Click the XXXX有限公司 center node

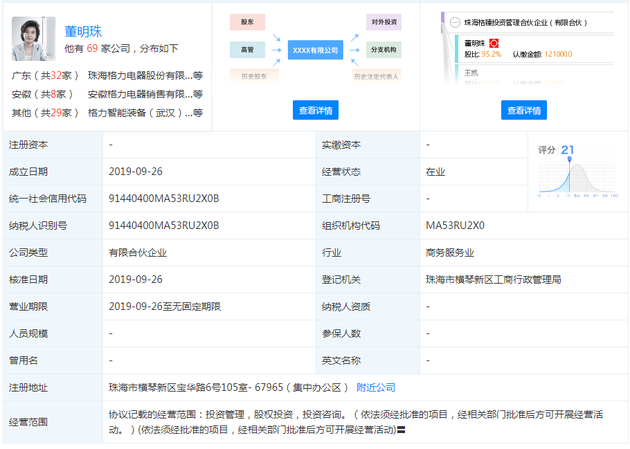click(315, 48)
